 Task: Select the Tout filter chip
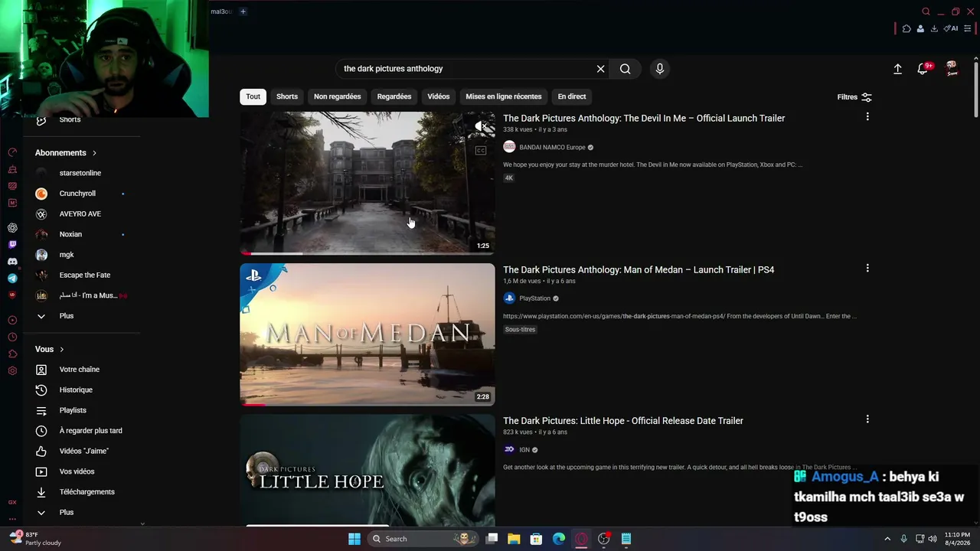(253, 96)
